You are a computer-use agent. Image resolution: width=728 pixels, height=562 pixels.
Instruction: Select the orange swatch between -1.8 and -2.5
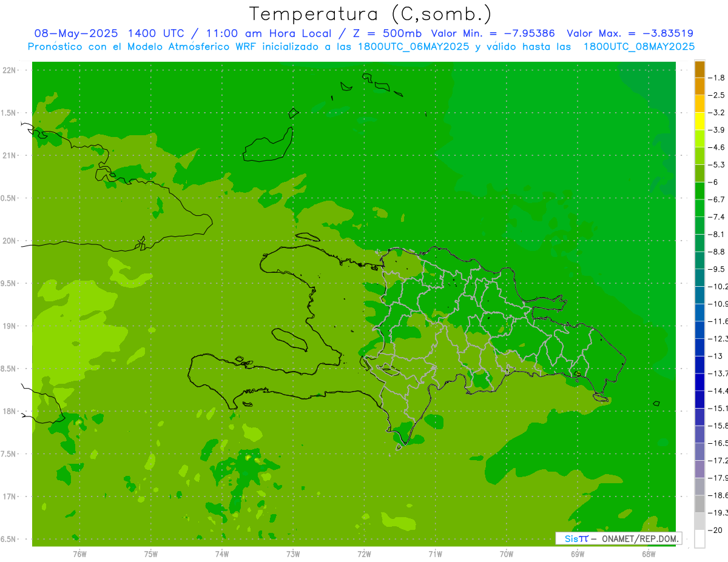coord(699,87)
